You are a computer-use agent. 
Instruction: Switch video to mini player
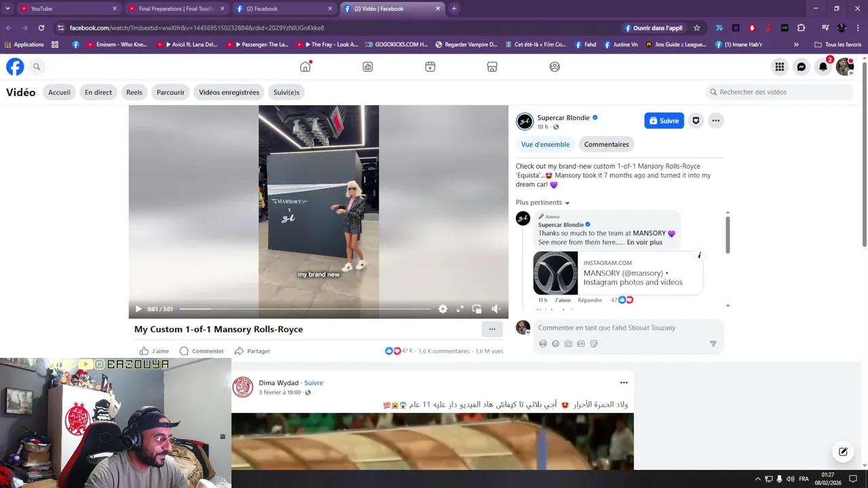click(477, 309)
